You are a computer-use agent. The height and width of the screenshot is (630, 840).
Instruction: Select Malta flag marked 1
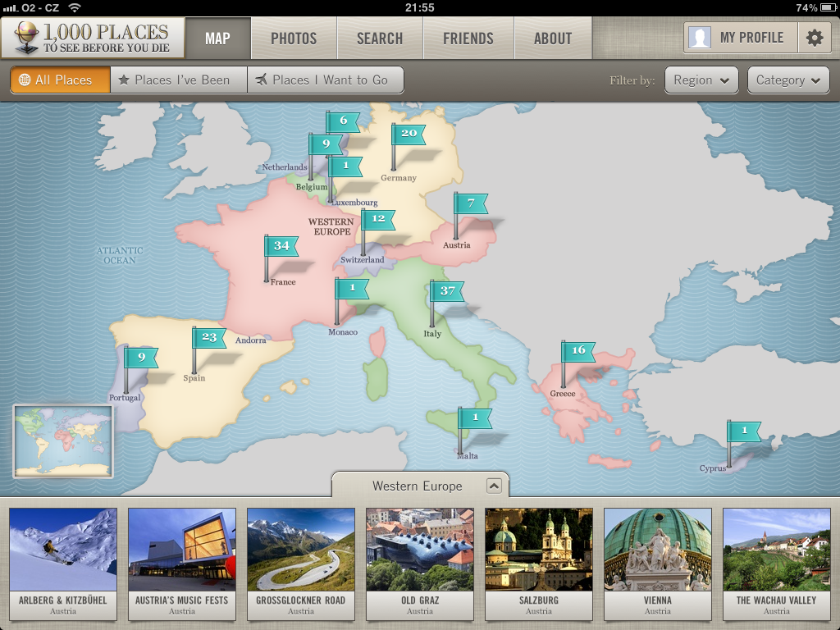click(x=475, y=418)
